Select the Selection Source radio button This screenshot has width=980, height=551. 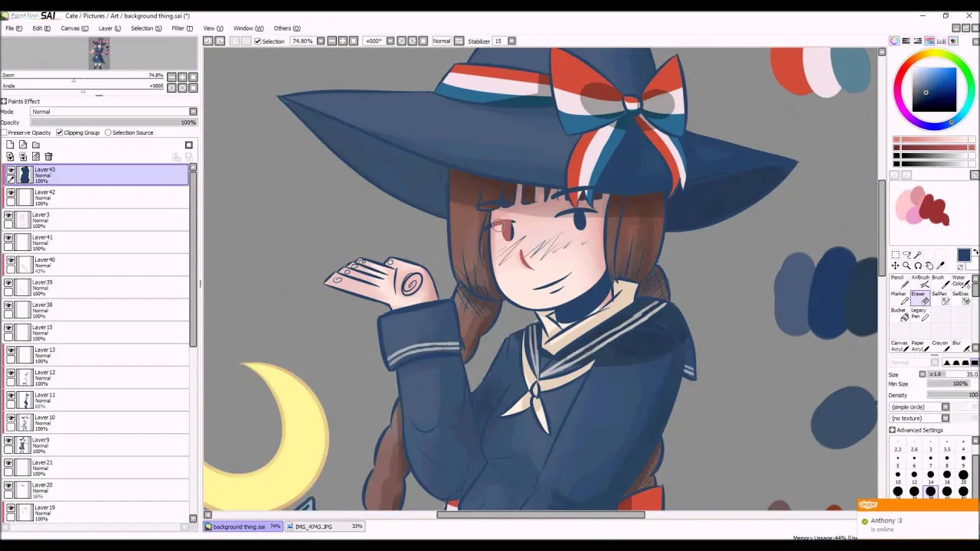pyautogui.click(x=108, y=132)
